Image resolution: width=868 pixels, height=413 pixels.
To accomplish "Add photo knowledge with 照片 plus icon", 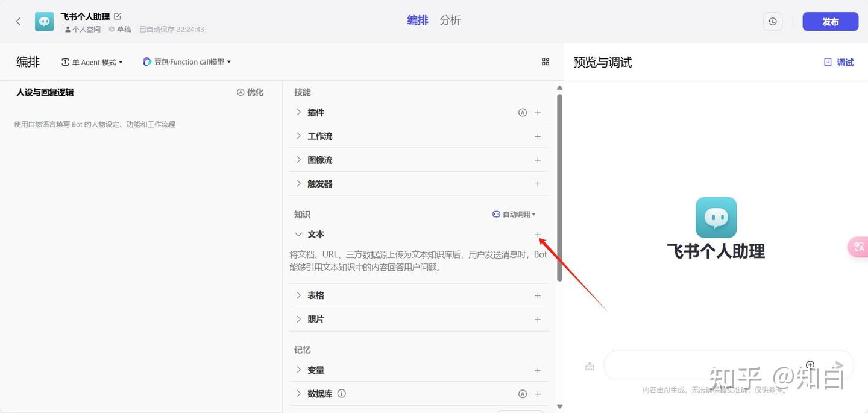I will click(538, 320).
